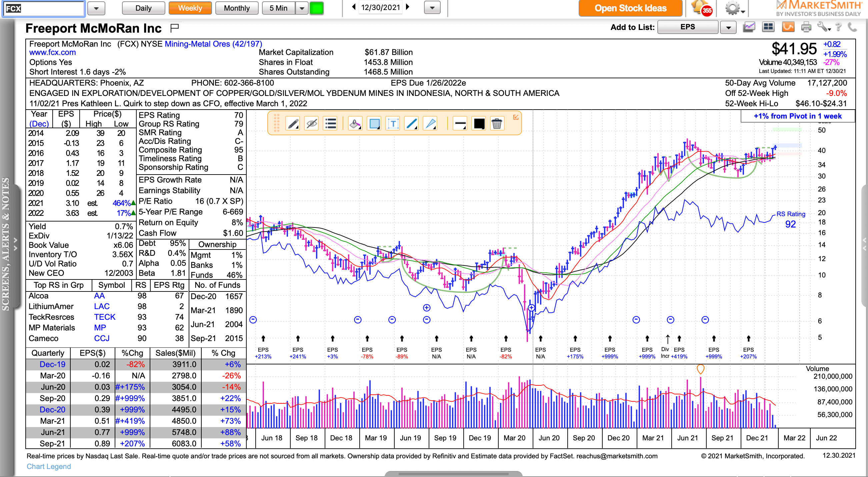The image size is (868, 477).
Task: Click the 12/30/2021 date field
Action: click(x=380, y=7)
